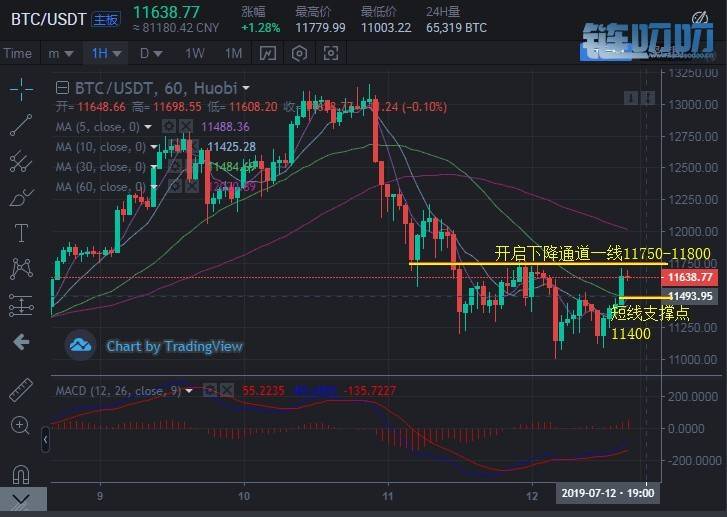The width and height of the screenshot is (727, 517).
Task: Click the large green 11638.77 price
Action: (x=166, y=12)
